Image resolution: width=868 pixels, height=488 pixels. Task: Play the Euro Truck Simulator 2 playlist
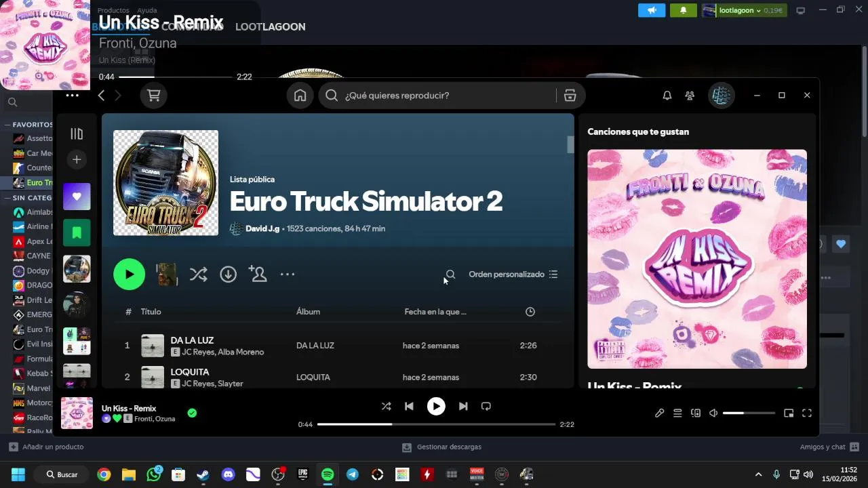tap(129, 274)
